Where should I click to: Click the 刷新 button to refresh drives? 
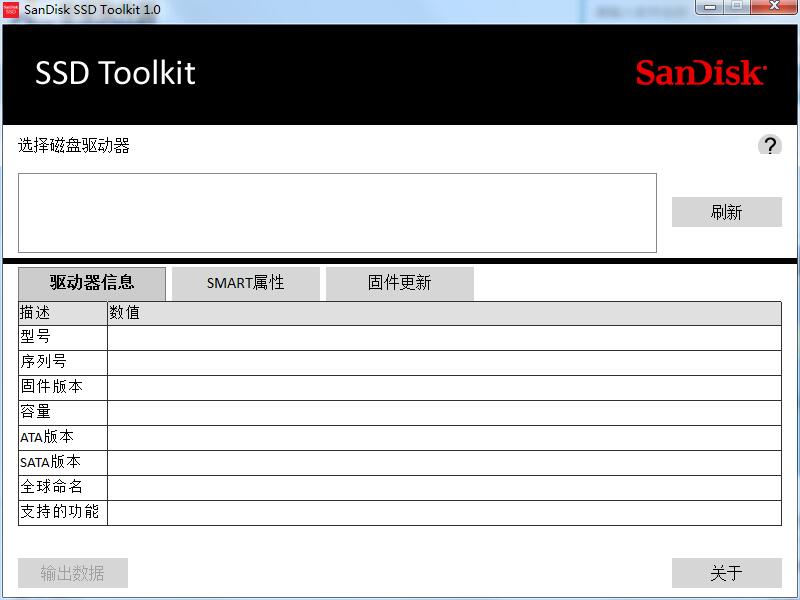click(727, 212)
